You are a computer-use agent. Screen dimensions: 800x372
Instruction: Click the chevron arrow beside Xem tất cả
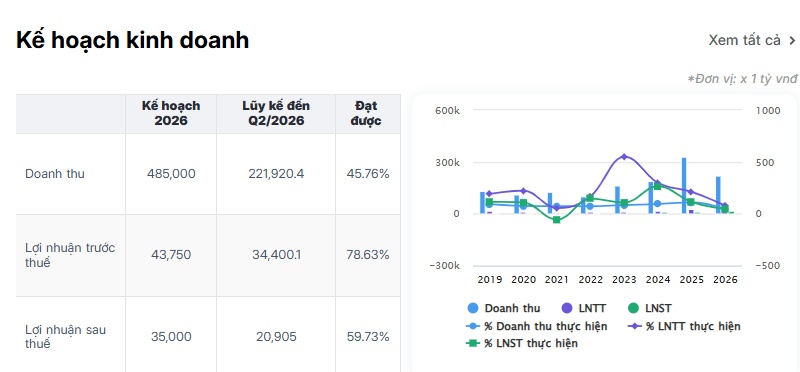pyautogui.click(x=792, y=40)
